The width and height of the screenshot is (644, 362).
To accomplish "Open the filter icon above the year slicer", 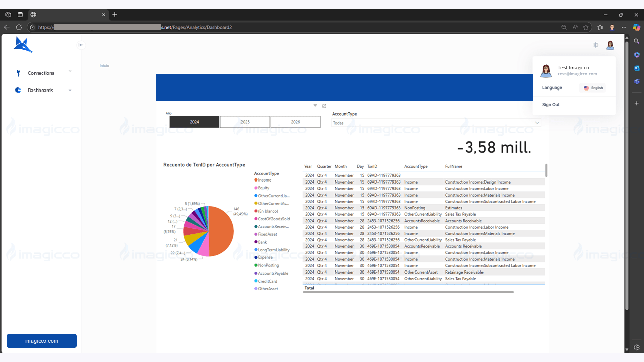I will pyautogui.click(x=315, y=106).
